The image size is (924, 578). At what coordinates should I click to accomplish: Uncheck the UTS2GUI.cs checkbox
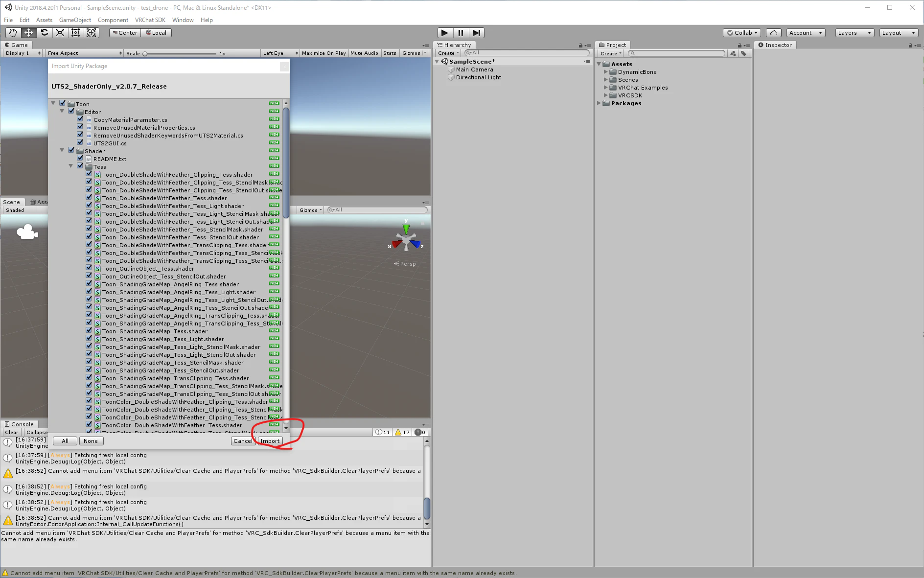pyautogui.click(x=80, y=142)
